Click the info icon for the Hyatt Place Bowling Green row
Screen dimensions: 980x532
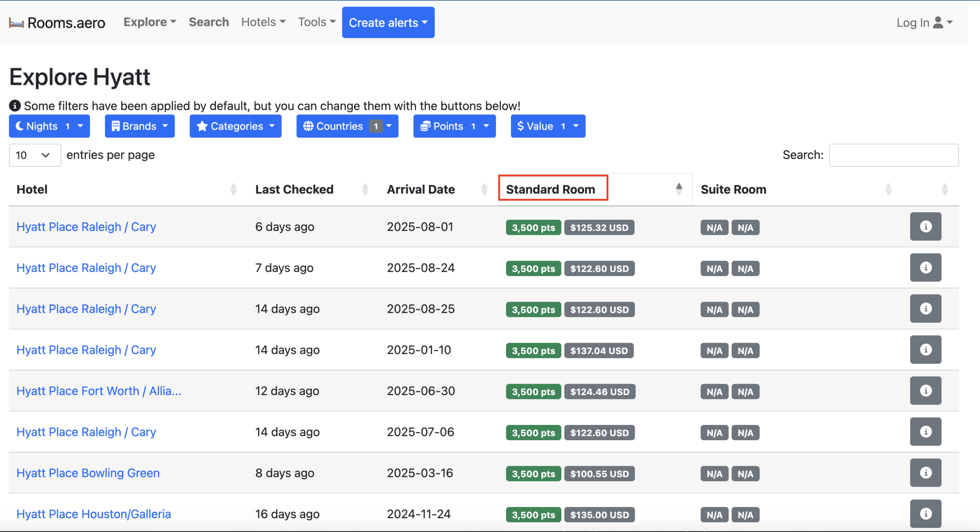click(x=925, y=473)
